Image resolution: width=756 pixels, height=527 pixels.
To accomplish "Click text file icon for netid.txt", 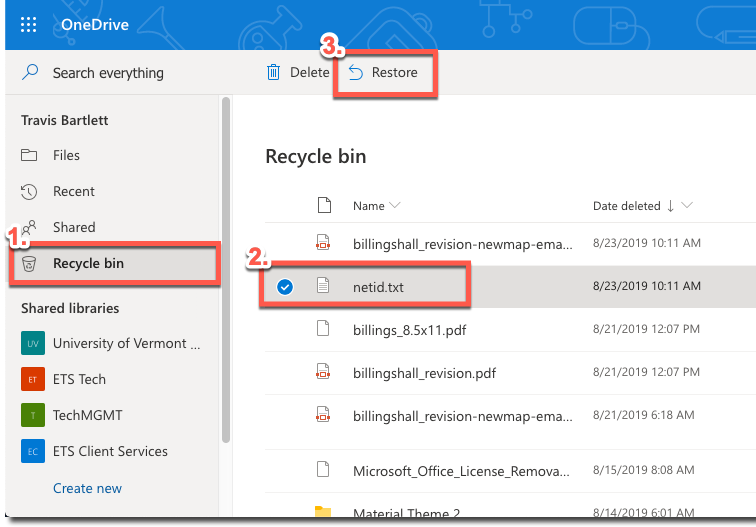I will (x=323, y=286).
